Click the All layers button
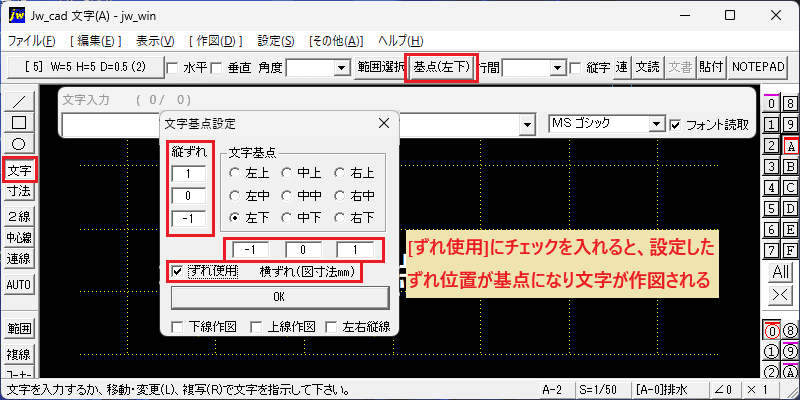 click(781, 272)
